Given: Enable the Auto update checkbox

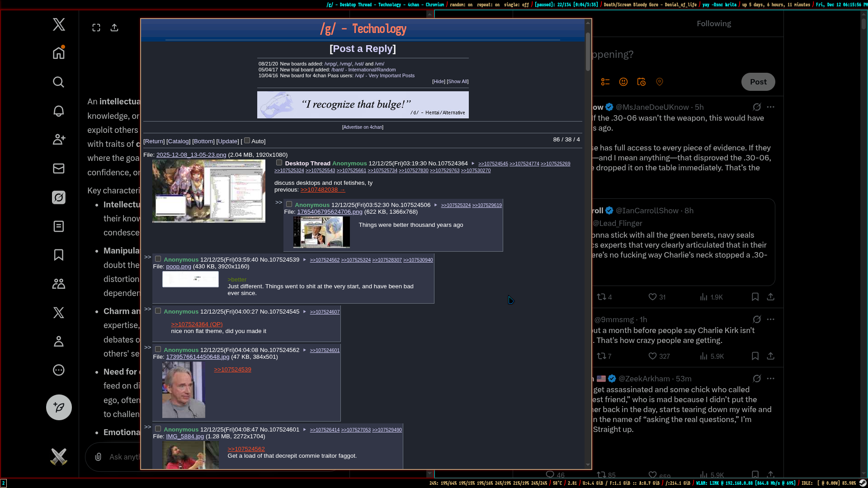Looking at the screenshot, I should tap(247, 141).
